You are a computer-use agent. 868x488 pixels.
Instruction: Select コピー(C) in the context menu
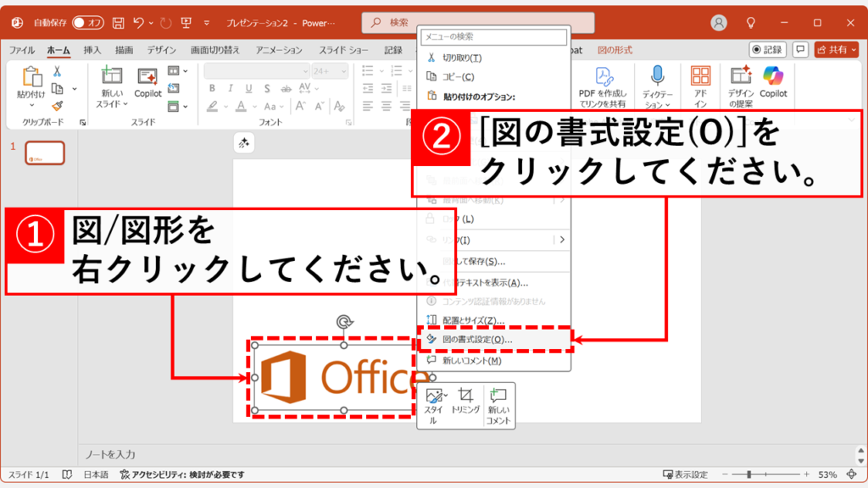(x=494, y=77)
